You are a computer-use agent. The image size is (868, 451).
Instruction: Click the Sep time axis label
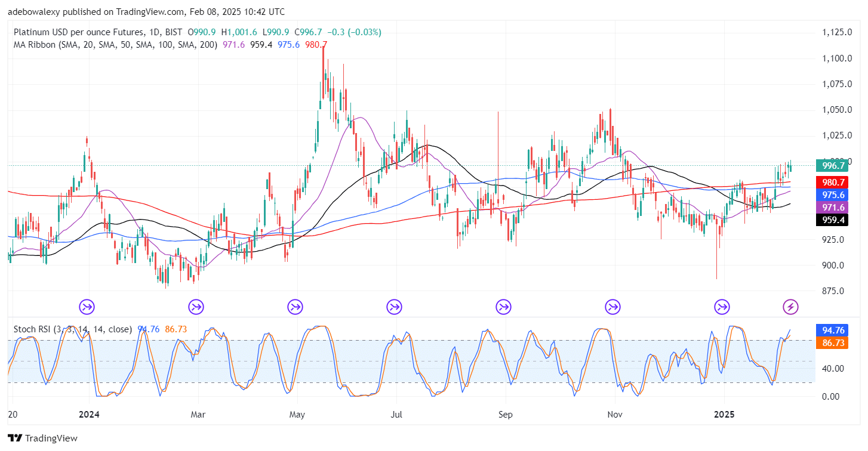tap(506, 413)
